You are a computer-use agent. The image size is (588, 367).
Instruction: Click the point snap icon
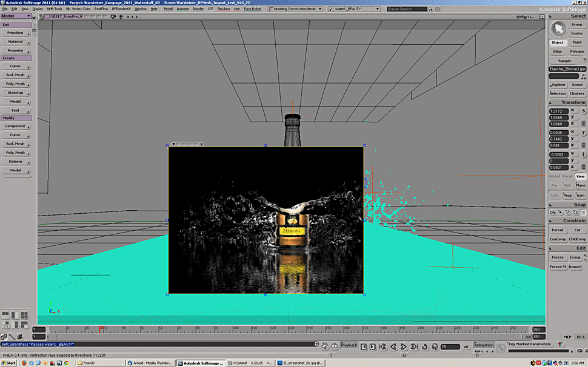560,213
